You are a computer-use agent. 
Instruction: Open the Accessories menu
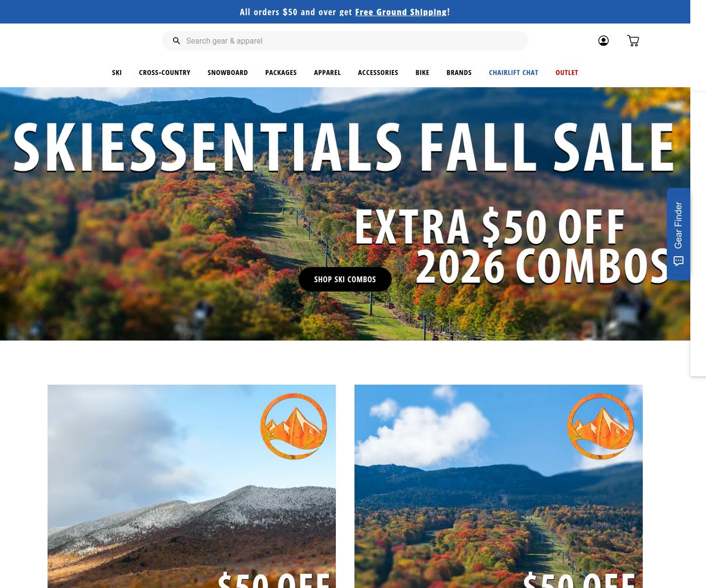378,73
